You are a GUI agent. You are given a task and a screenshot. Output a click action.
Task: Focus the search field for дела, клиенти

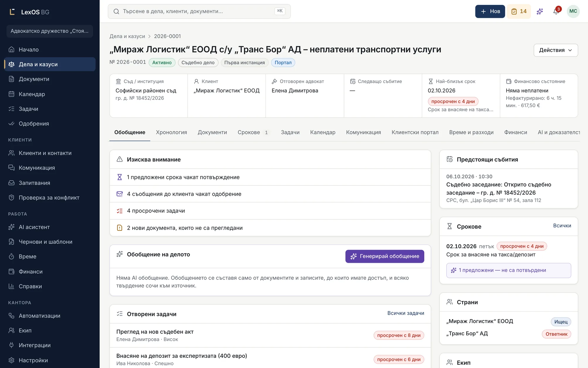(x=199, y=11)
